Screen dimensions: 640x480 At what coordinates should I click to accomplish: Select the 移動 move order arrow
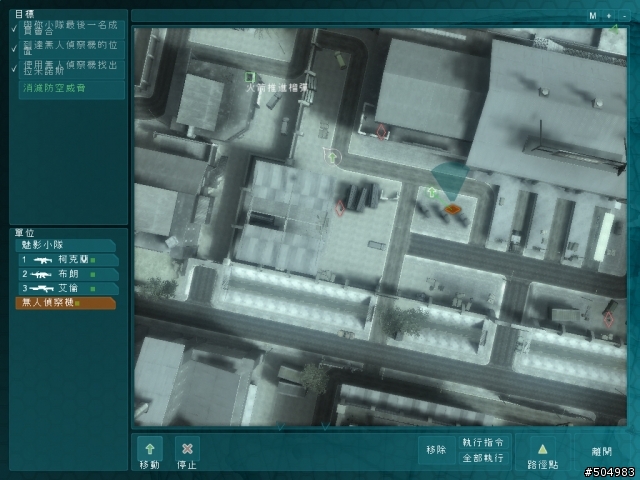pyautogui.click(x=150, y=449)
